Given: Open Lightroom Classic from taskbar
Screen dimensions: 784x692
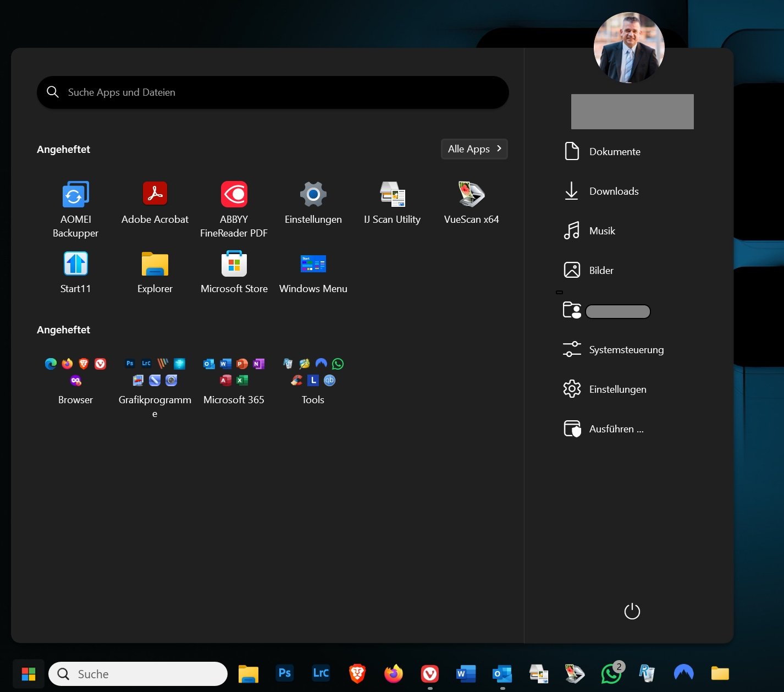Looking at the screenshot, I should coord(321,673).
